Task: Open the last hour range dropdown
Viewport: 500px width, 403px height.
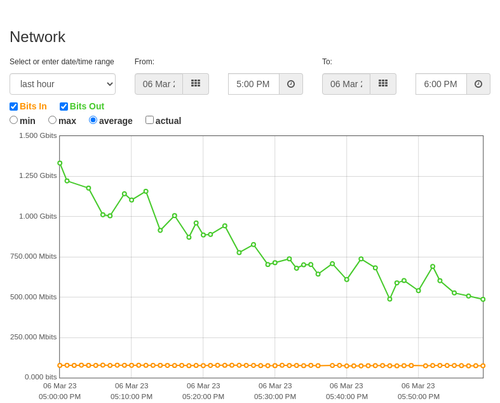Action: 63,84
